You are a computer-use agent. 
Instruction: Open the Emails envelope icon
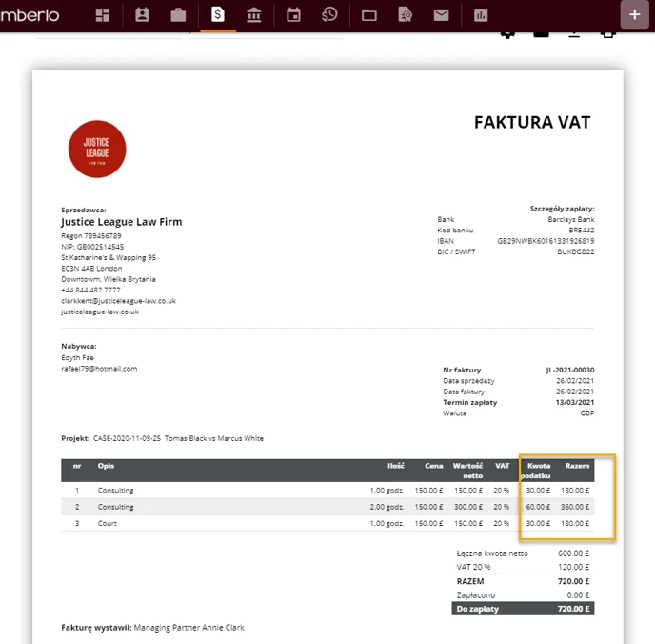(441, 15)
